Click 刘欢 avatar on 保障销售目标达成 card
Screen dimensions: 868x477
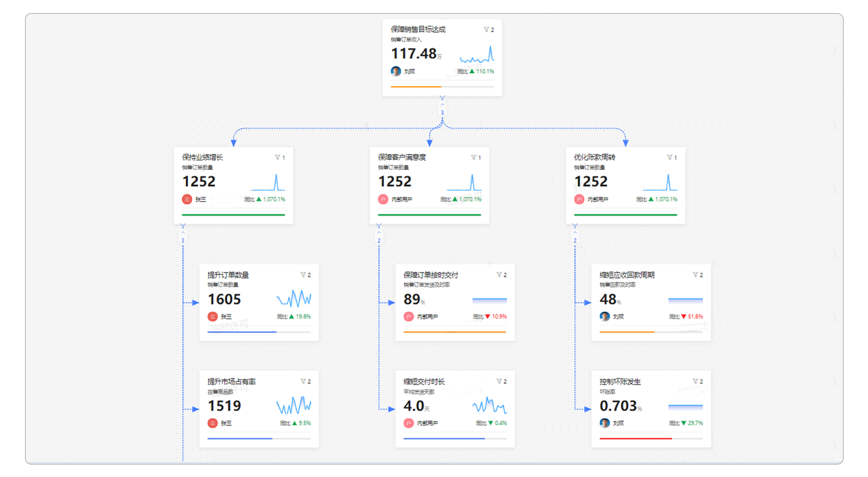click(x=396, y=71)
